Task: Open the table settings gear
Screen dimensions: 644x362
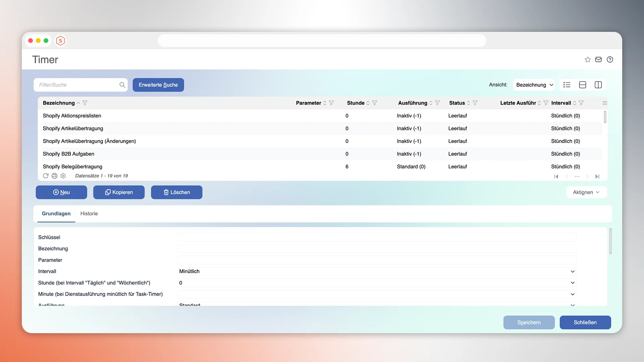Action: 63,176
